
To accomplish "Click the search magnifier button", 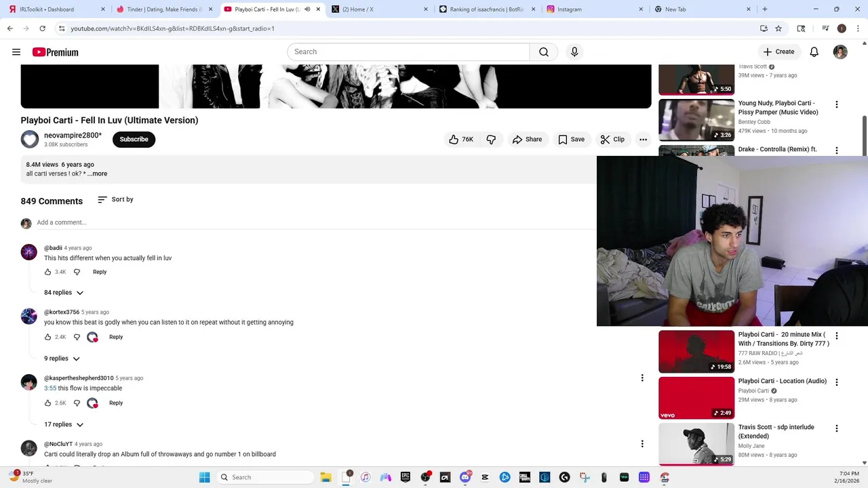I will pos(544,52).
